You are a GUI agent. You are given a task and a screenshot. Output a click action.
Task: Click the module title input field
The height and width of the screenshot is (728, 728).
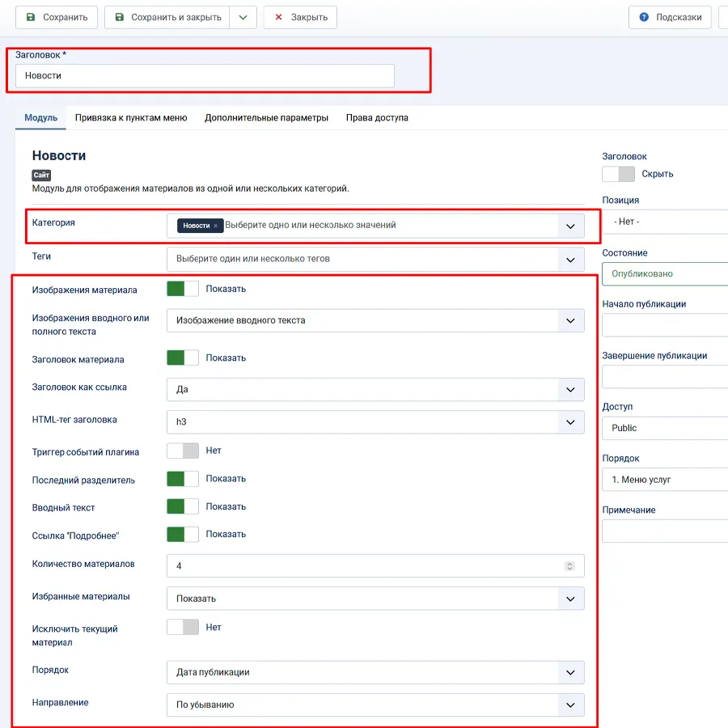tap(205, 75)
